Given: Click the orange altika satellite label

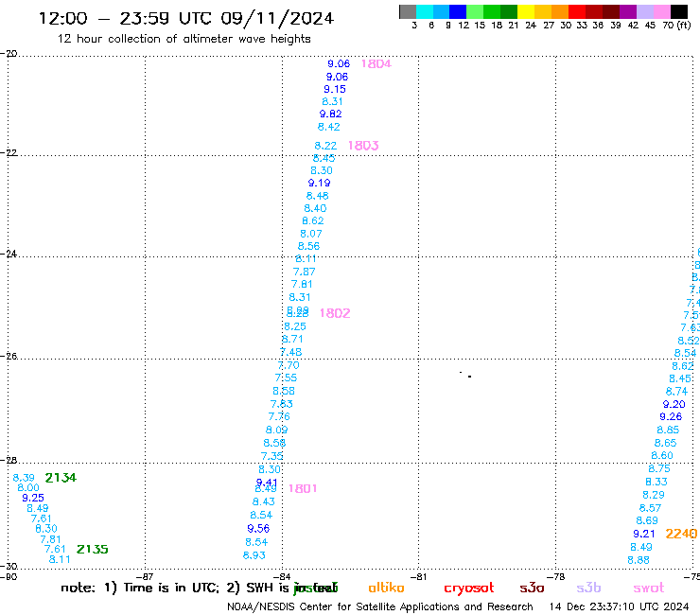Looking at the screenshot, I should pyautogui.click(x=386, y=588).
